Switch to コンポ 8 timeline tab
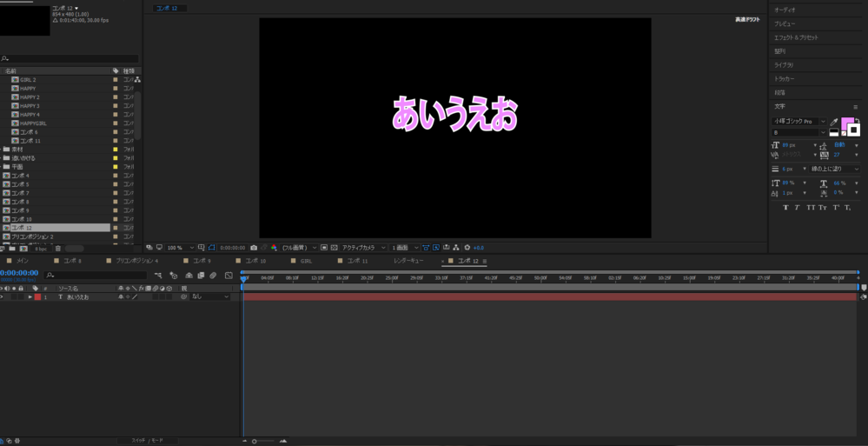 [x=72, y=261]
